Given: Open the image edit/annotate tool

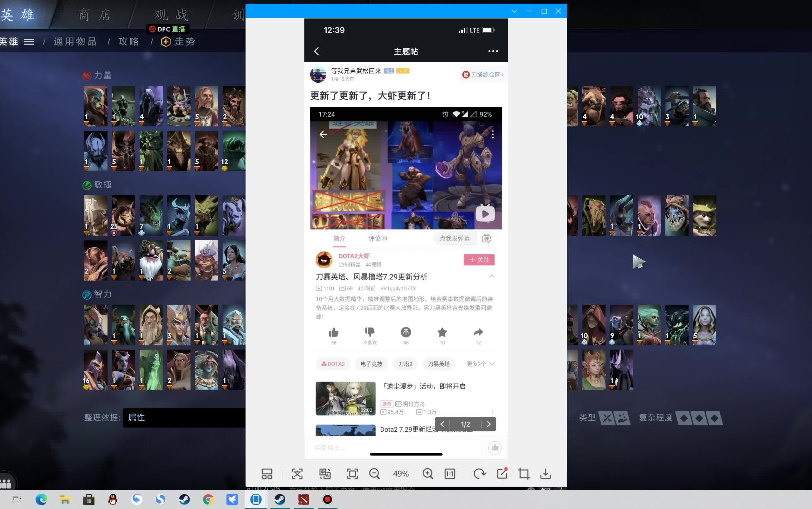Looking at the screenshot, I should (502, 473).
